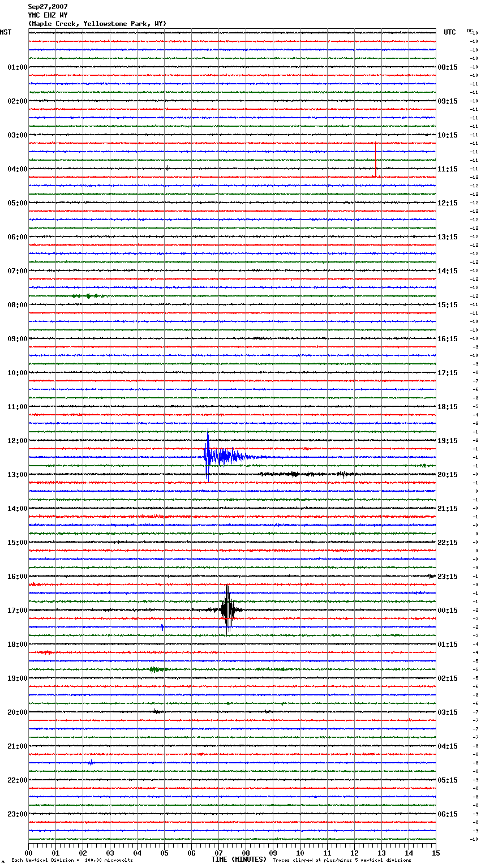Select the 13:00 MST time label
The image size is (481, 868).
pos(18,475)
